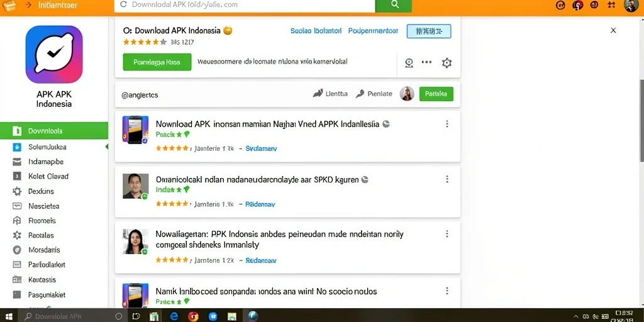The width and height of the screenshot is (644, 322).
Task: Open kebab menu on Nowaliagertan listing
Action: coord(447,234)
